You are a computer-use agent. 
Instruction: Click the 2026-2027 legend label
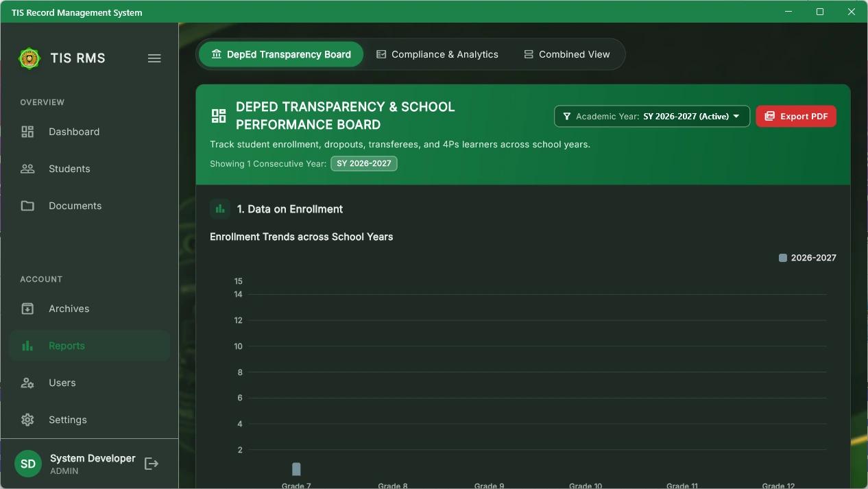[x=814, y=258]
